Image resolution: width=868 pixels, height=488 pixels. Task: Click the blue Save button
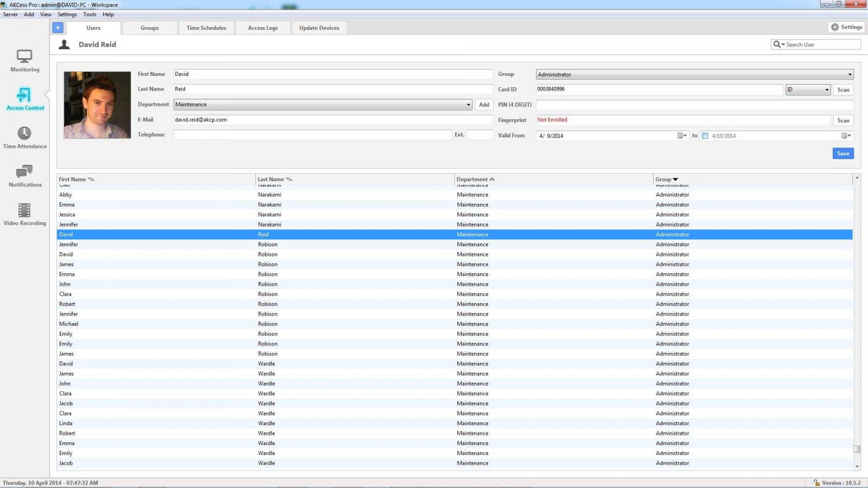click(843, 154)
